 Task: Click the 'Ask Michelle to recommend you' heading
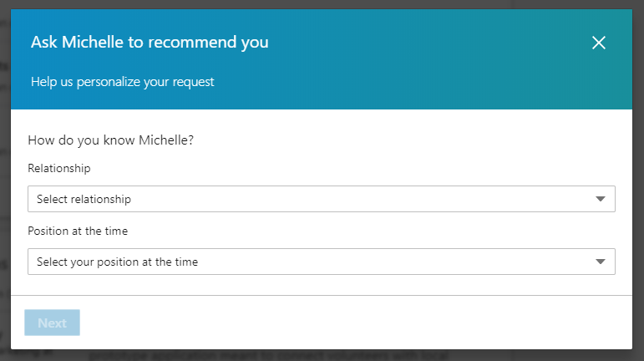pos(150,42)
